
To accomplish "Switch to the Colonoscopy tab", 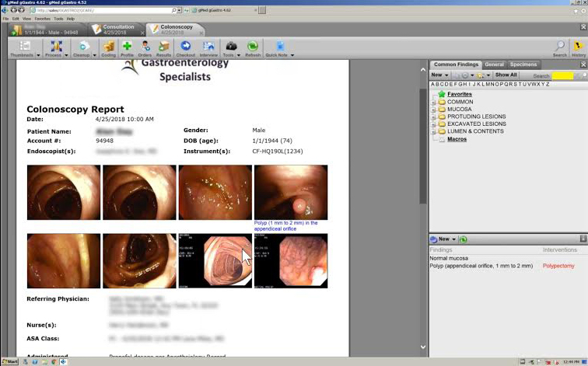I will click(x=176, y=30).
